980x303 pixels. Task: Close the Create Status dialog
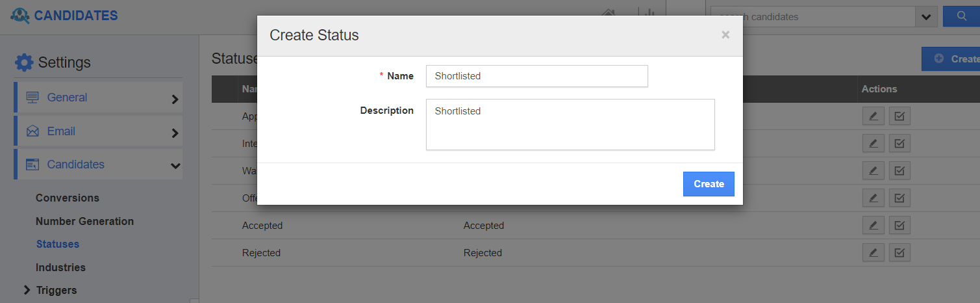click(x=725, y=35)
